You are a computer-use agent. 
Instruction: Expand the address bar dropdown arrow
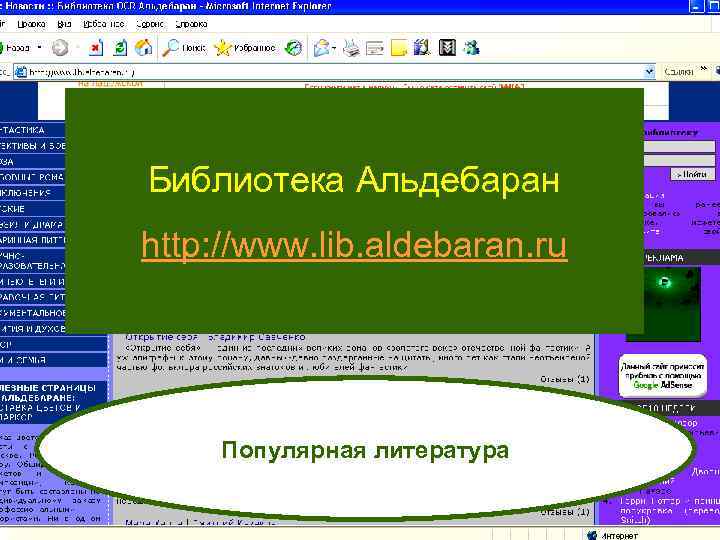(x=649, y=72)
